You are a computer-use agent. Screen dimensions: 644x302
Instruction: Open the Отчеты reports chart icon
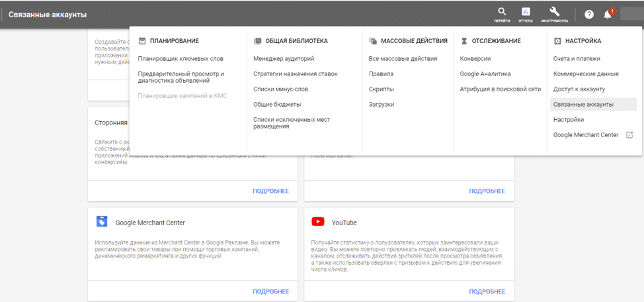526,12
